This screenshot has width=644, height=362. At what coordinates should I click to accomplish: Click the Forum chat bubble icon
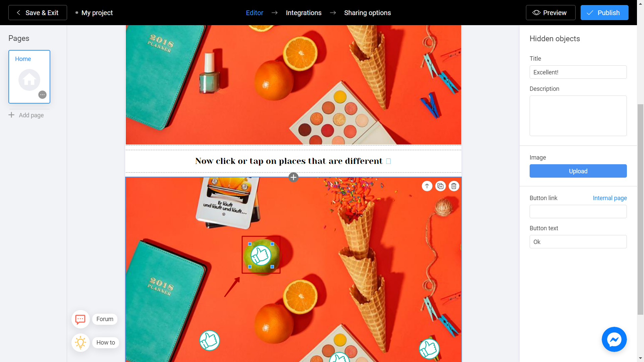(80, 319)
